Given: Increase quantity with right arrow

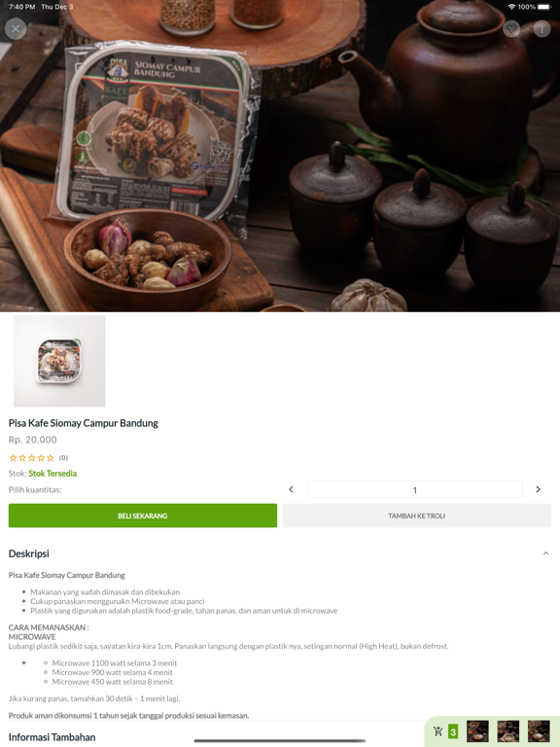Looking at the screenshot, I should tap(538, 489).
